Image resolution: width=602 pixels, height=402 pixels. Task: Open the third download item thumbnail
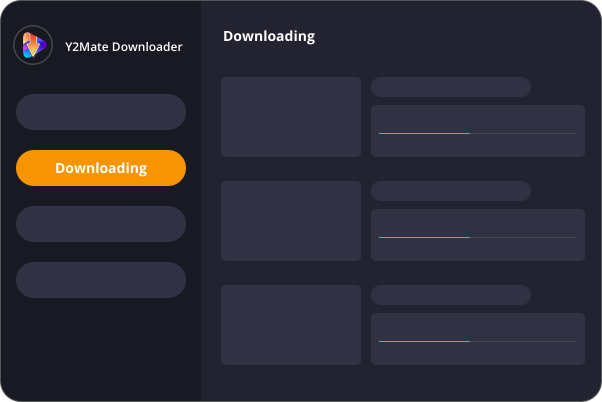click(x=291, y=325)
